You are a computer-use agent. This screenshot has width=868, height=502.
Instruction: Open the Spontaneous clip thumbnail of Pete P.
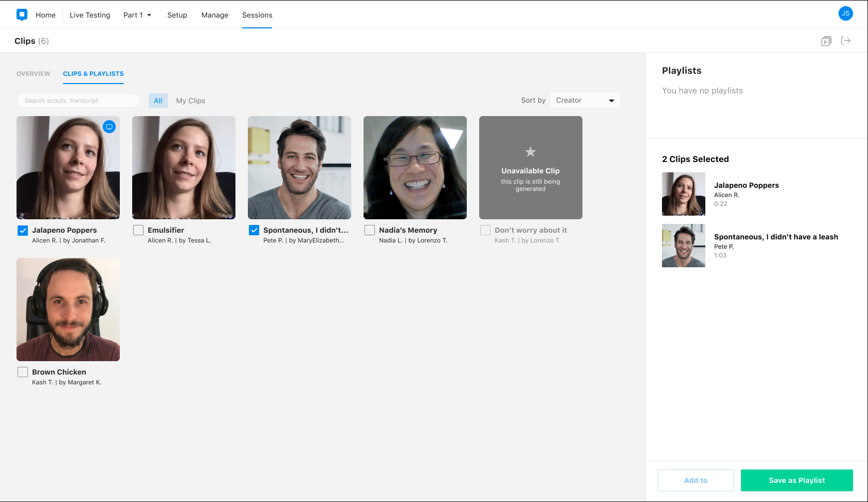[299, 168]
